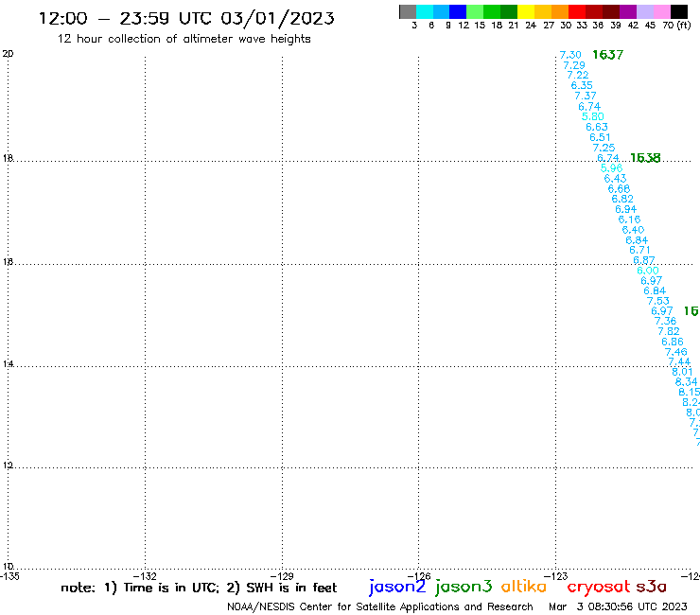
Task: Select the wave height value '6.68'
Action: 619,188
